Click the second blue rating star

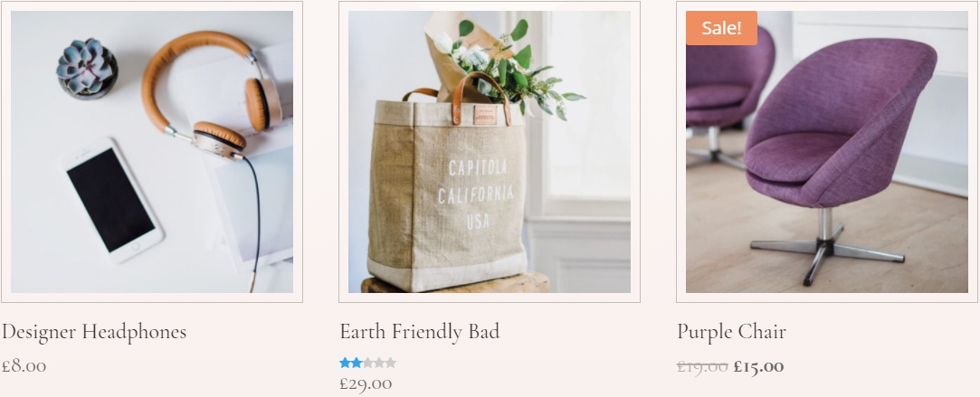point(357,363)
